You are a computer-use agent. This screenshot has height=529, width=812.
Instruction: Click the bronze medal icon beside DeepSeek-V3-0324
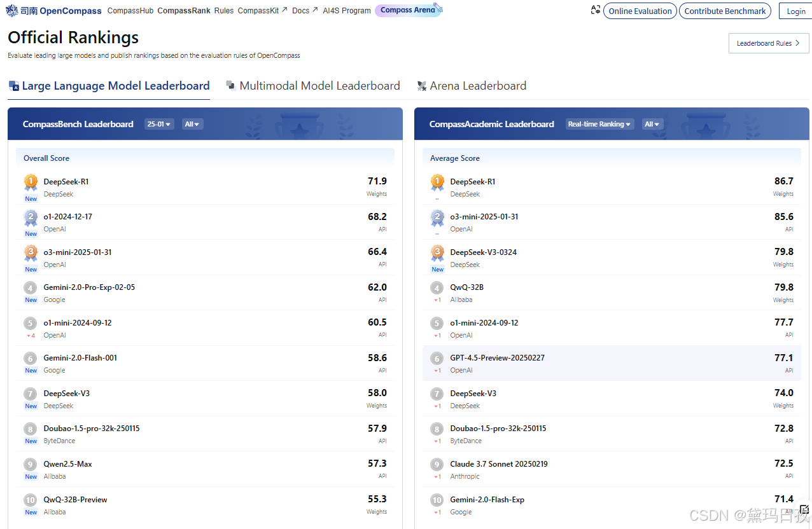coord(437,253)
